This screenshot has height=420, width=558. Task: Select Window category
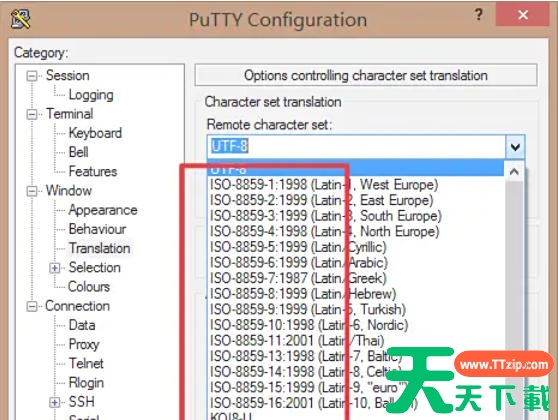pos(69,191)
